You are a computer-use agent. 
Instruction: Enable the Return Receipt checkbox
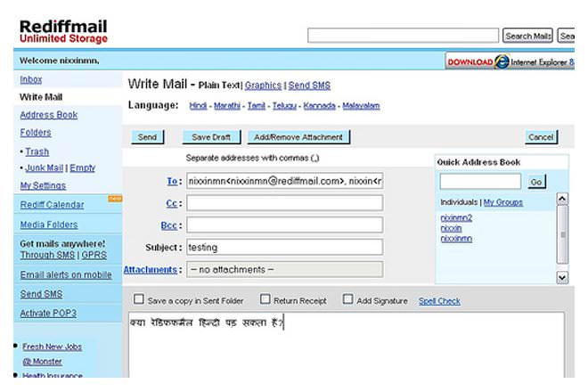click(x=265, y=300)
